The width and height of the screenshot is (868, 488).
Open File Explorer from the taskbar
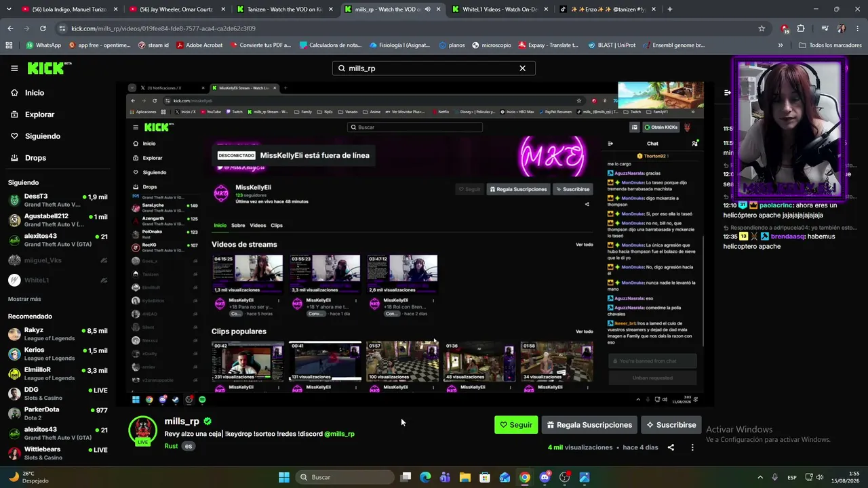(x=465, y=477)
